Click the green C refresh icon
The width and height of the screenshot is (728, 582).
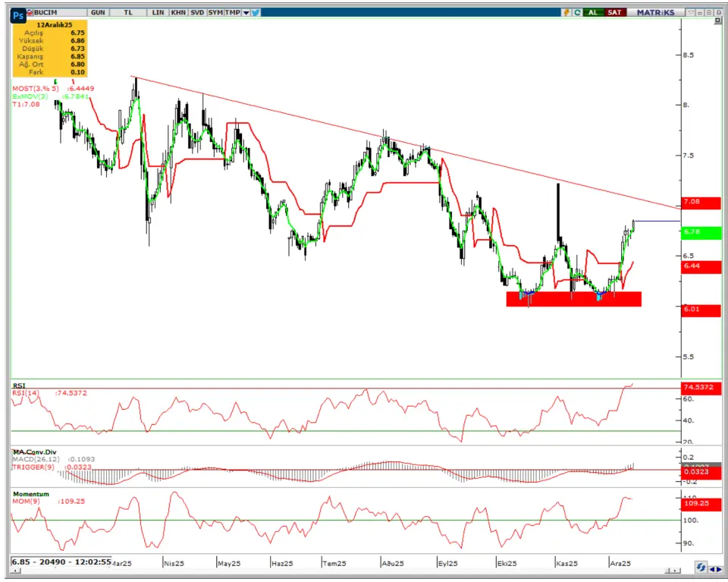[577, 13]
